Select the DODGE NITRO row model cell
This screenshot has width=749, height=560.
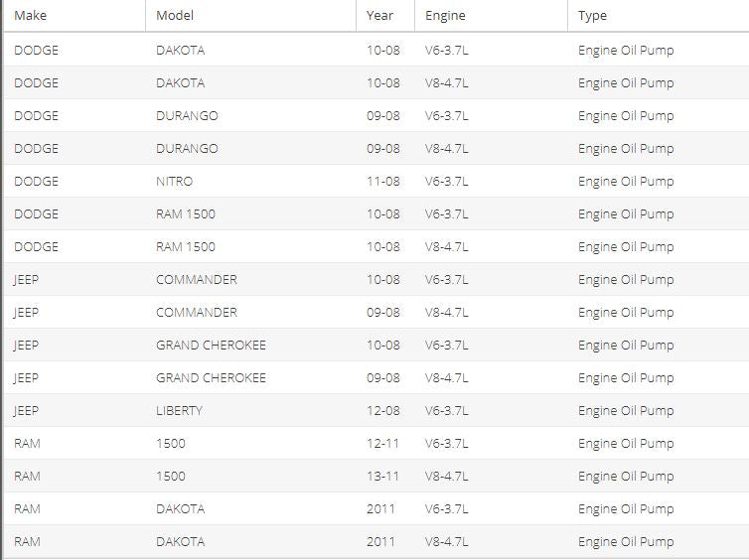pos(175,182)
